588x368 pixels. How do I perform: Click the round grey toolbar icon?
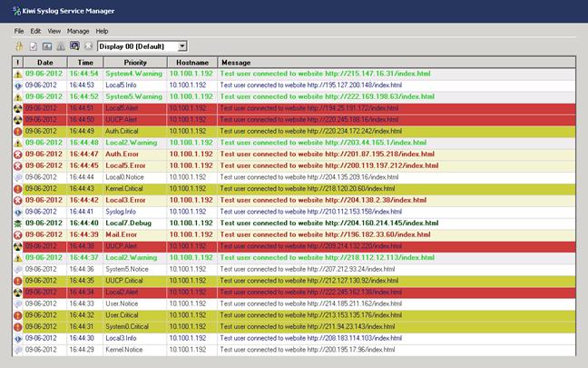(87, 45)
